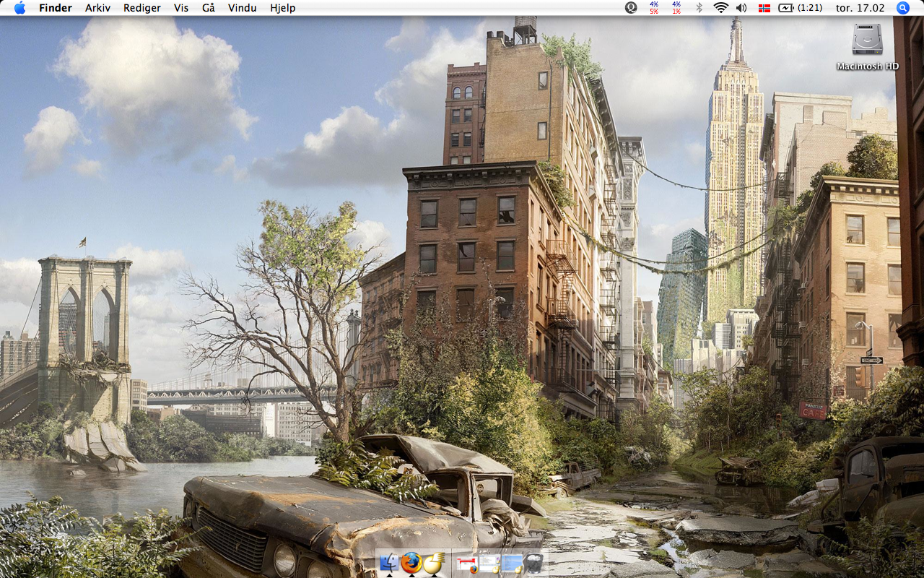Click the date tor. 17.02 clock

(x=860, y=8)
